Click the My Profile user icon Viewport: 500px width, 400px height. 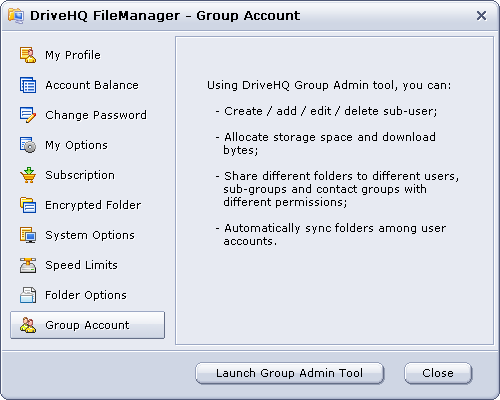coord(28,55)
